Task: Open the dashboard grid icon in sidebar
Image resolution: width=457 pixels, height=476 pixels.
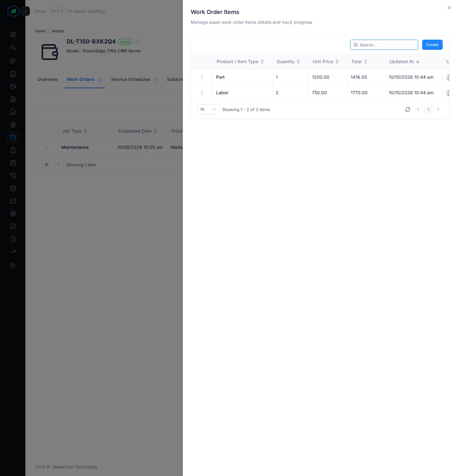Action: pyautogui.click(x=13, y=35)
